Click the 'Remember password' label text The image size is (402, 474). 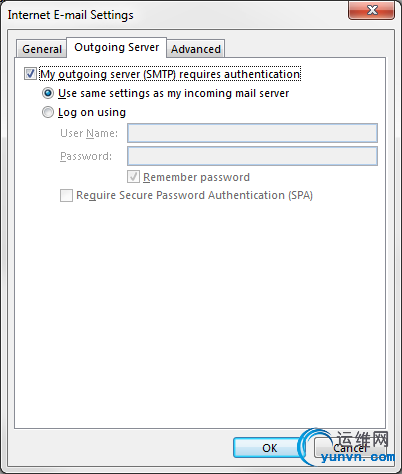coord(196,177)
